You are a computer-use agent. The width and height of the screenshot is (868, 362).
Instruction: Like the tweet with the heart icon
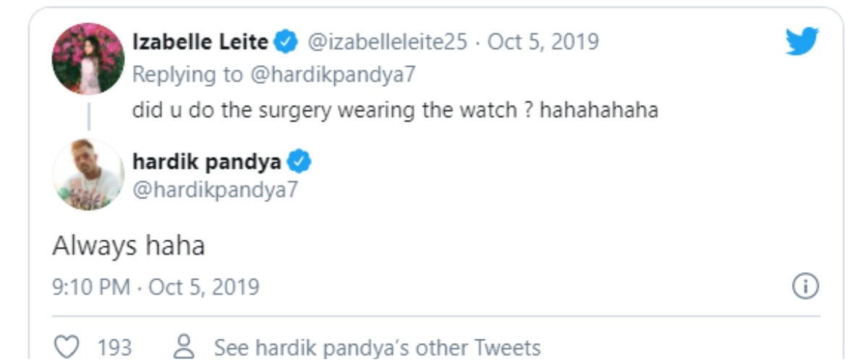(67, 348)
